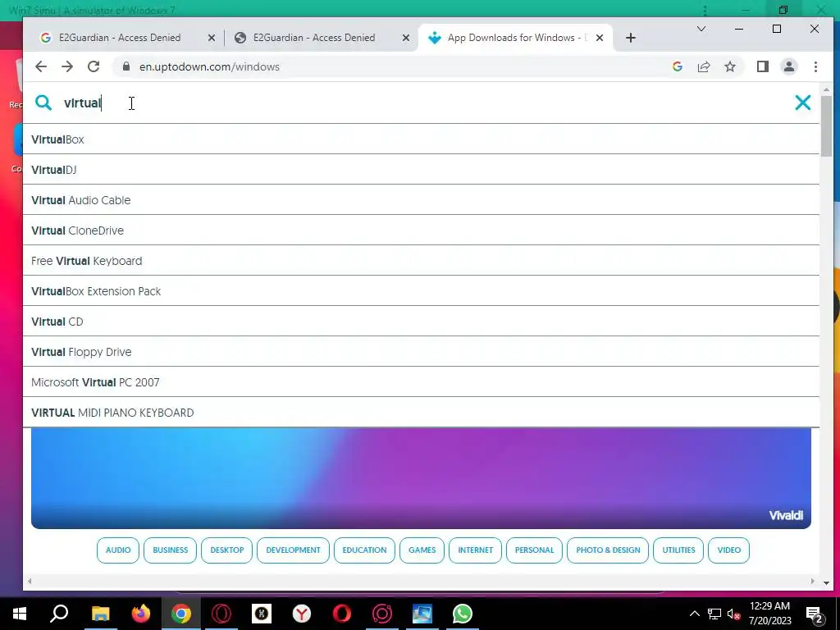The width and height of the screenshot is (840, 630).
Task: Close the App Downloads for Windows tab
Action: pos(600,38)
